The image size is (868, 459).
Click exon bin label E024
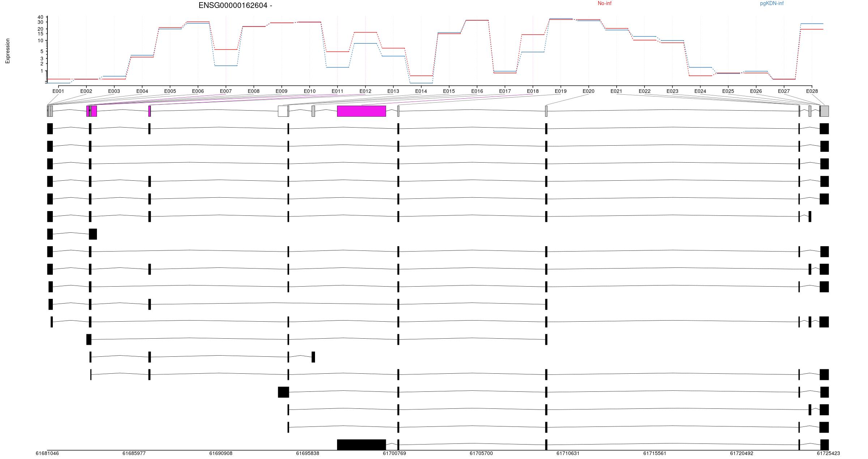[x=700, y=91]
